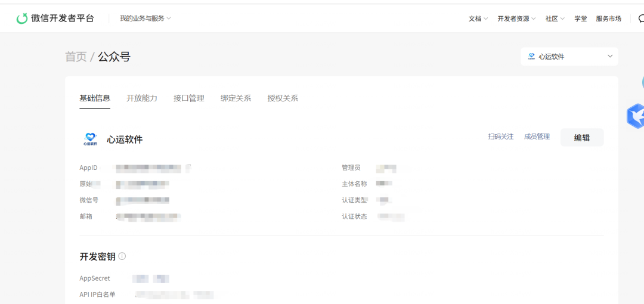Click the 认证状态 label

click(354, 216)
